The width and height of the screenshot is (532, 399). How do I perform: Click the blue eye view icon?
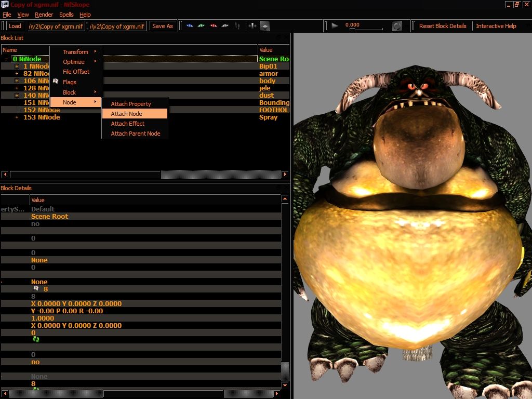(190, 26)
